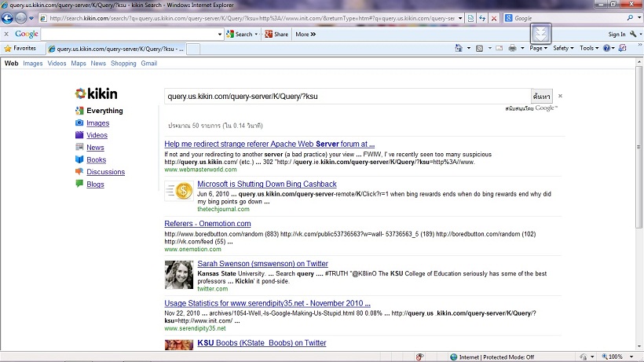644x362 pixels.
Task: Click the Google Toolbar Search button
Action: (240, 34)
